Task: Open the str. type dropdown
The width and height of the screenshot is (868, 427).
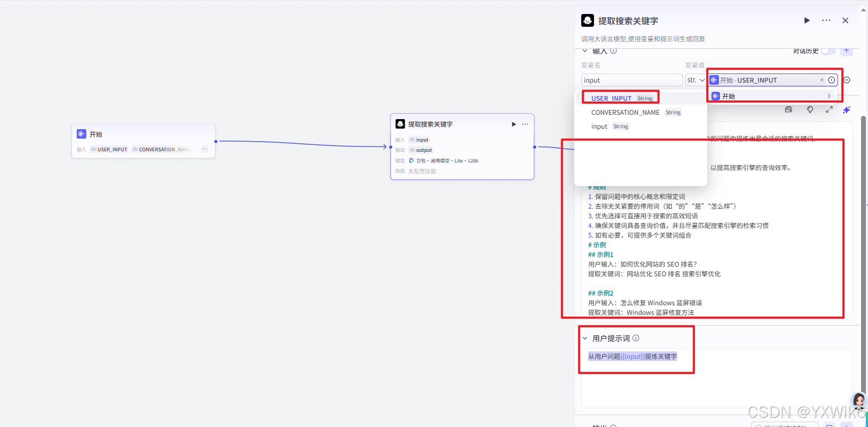Action: (x=696, y=80)
